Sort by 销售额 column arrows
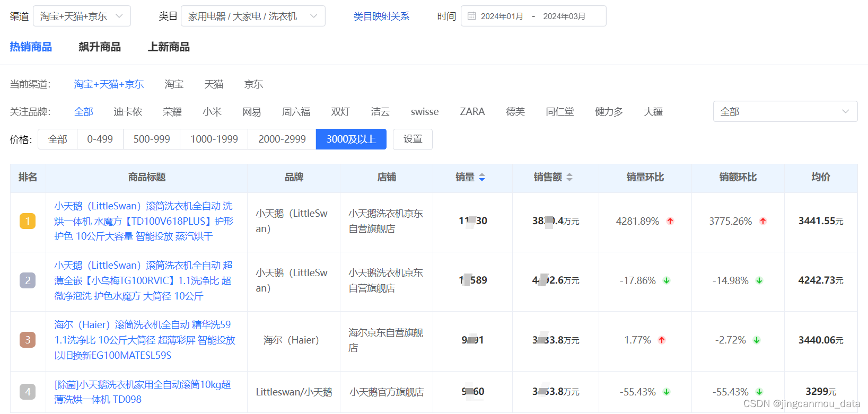The image size is (868, 414). (569, 178)
